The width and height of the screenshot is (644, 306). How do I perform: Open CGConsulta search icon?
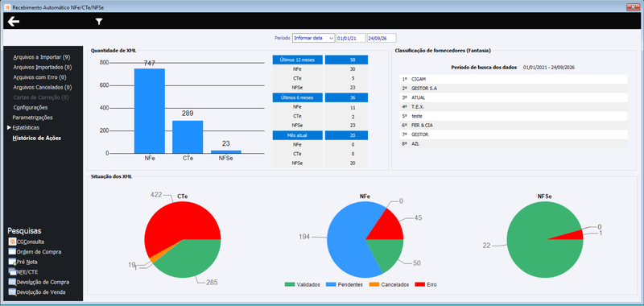(x=12, y=242)
